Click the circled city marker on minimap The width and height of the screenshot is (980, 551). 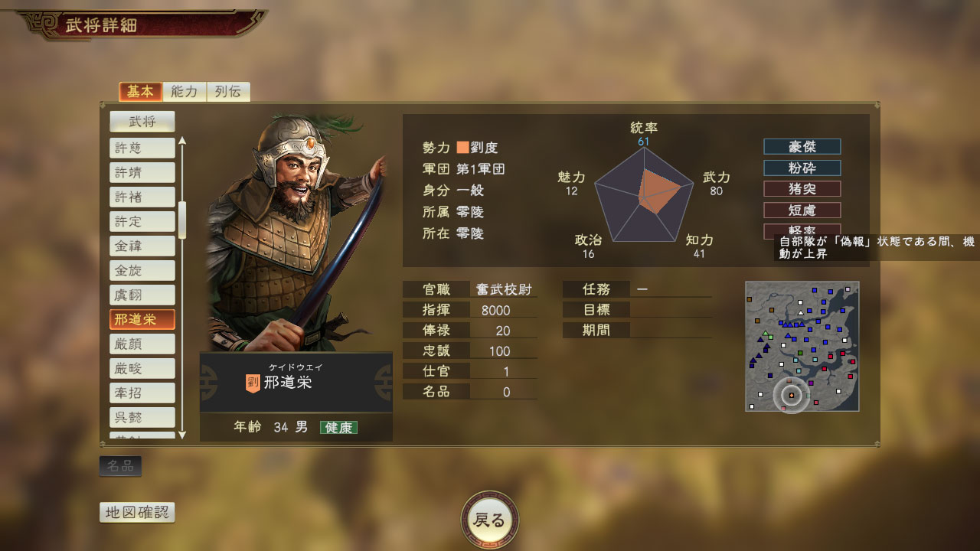[791, 395]
